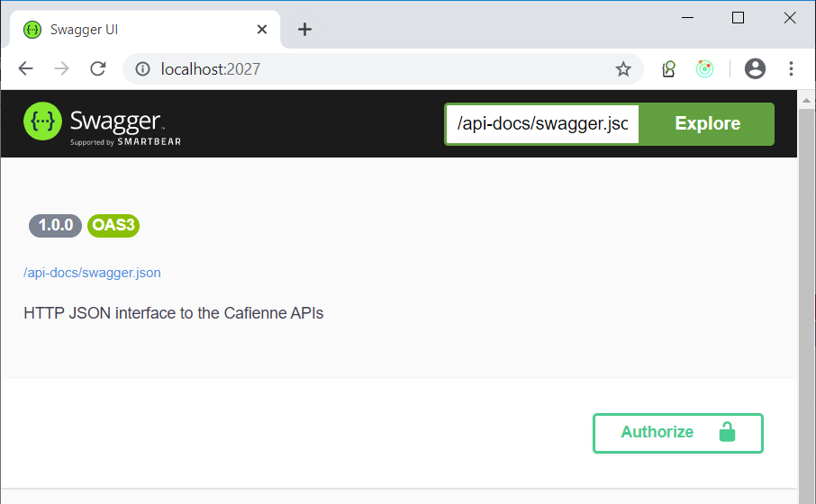Open the green target extension icon

(x=704, y=68)
